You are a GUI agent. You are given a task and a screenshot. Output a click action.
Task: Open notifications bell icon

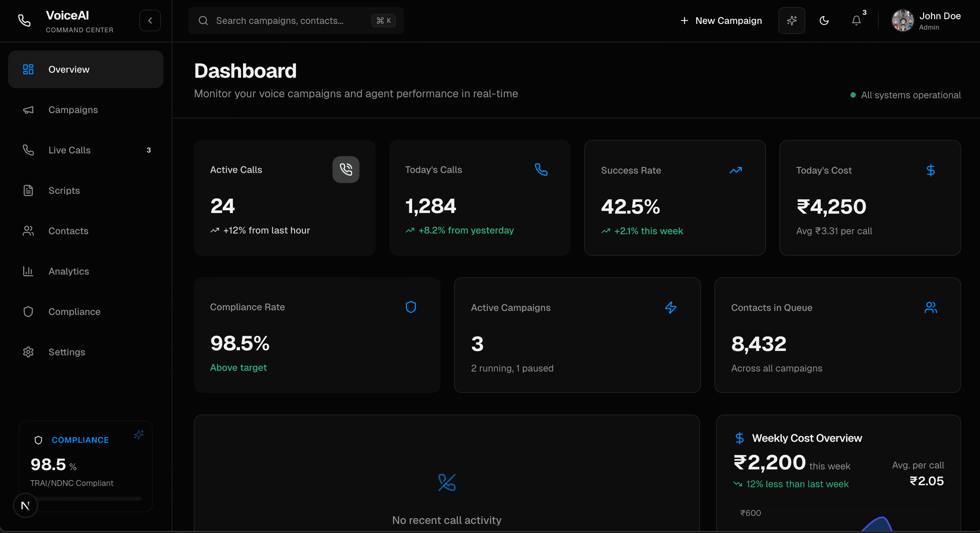tap(856, 21)
